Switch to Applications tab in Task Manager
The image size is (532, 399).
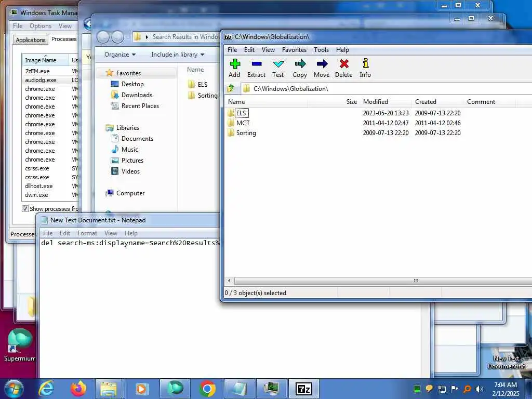[31, 39]
